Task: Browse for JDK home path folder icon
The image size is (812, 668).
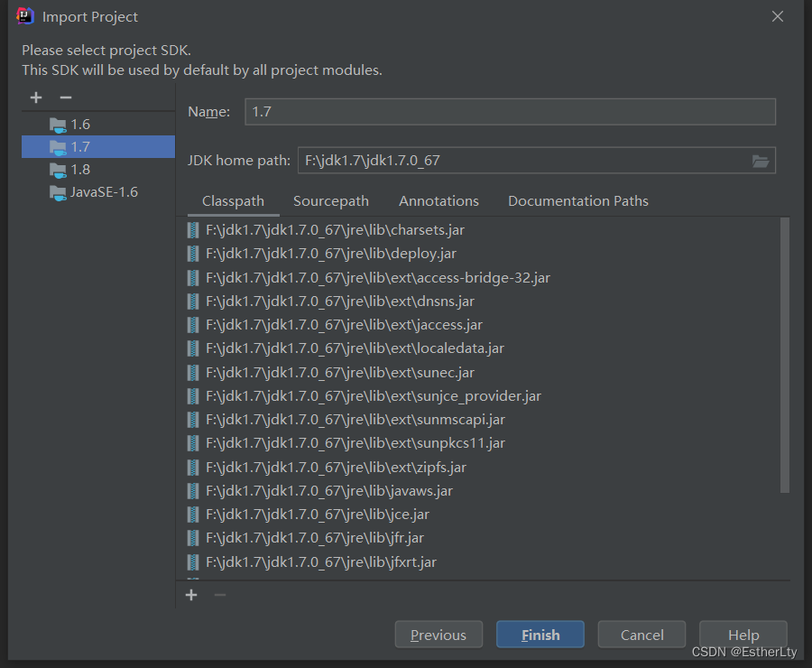Action: [x=761, y=162]
